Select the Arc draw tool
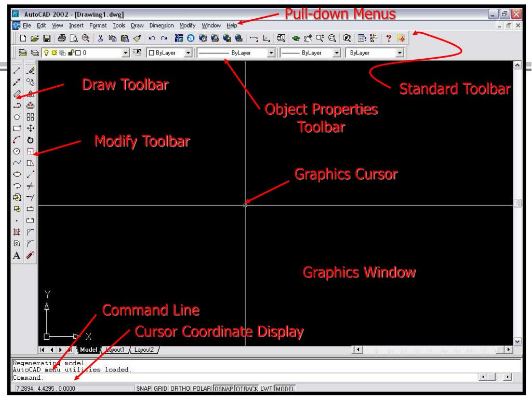The width and height of the screenshot is (532, 399). click(17, 140)
